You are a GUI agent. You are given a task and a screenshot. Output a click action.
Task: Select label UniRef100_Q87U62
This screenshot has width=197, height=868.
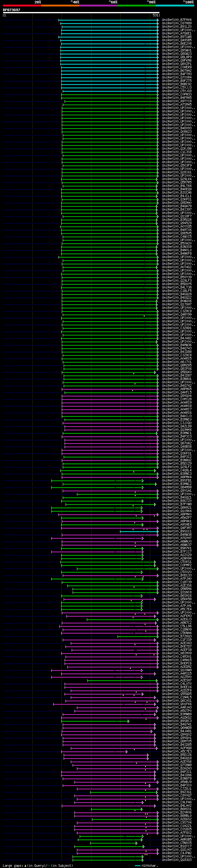click(x=176, y=443)
